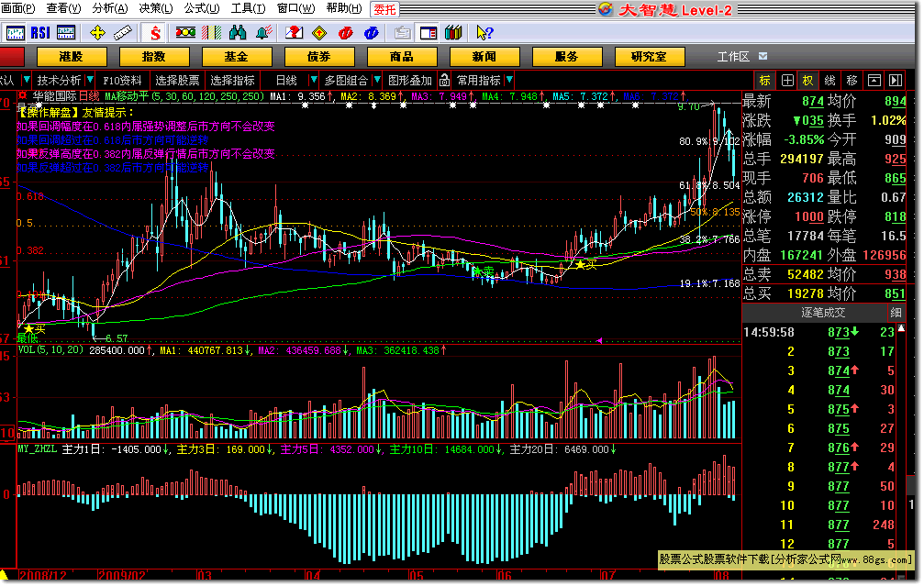Expand the 常用指标 dropdown arrow
Viewport: 924px width, 586px height.
[x=510, y=80]
